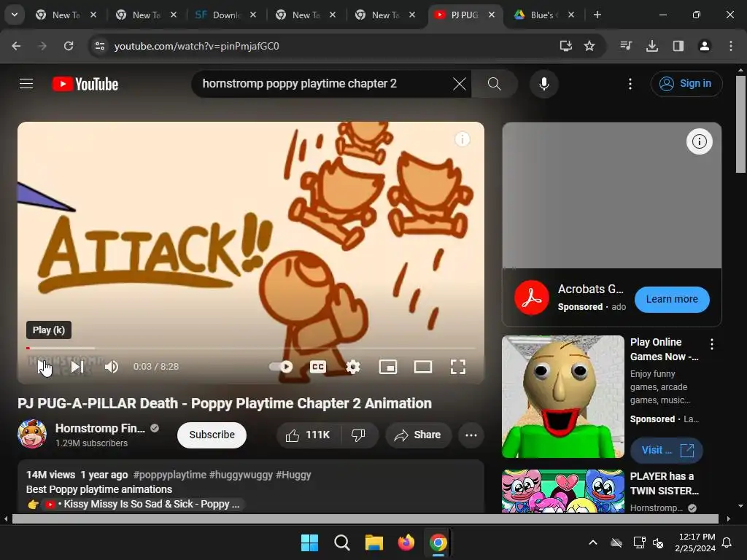Open the Hornstromp Fin... channel name
This screenshot has width=747, height=560.
(100, 428)
